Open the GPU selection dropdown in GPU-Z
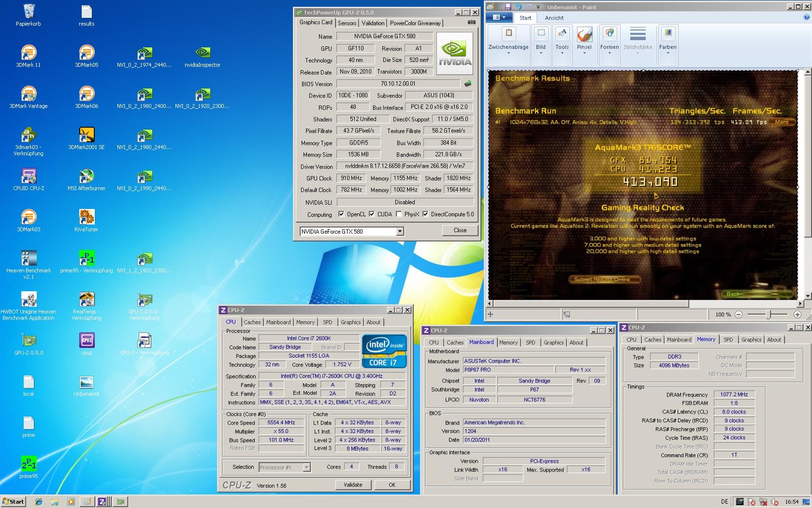812x508 pixels. pos(400,232)
